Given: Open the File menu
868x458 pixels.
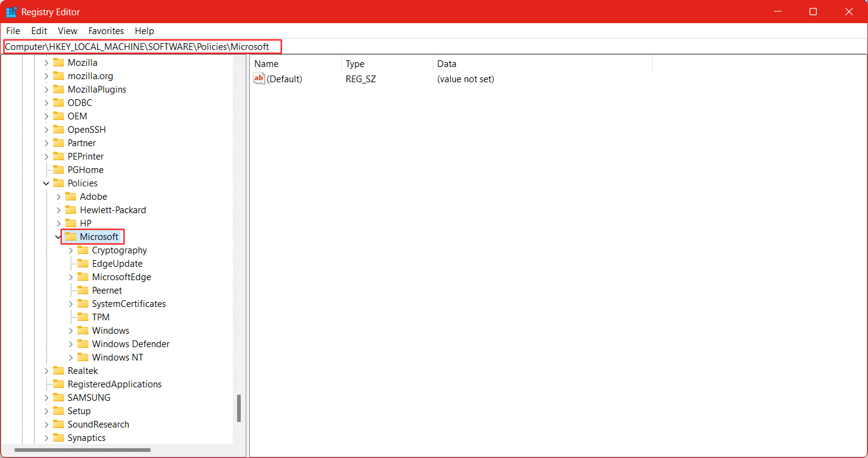Looking at the screenshot, I should point(13,31).
